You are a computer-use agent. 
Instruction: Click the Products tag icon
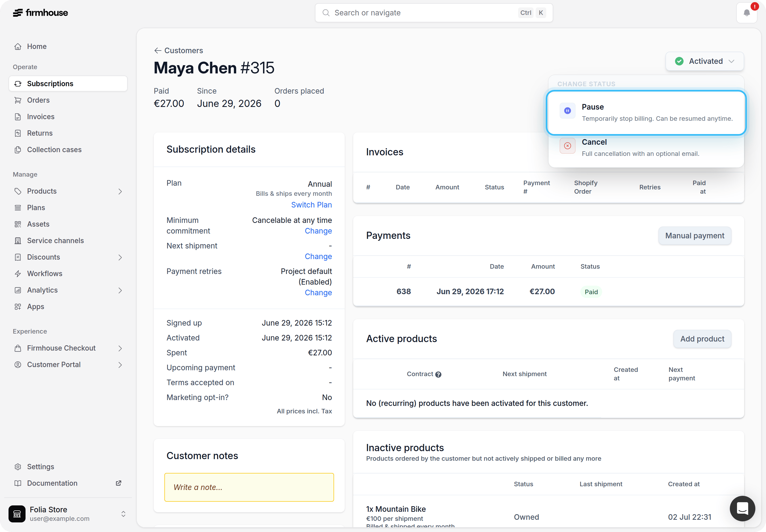coord(18,191)
